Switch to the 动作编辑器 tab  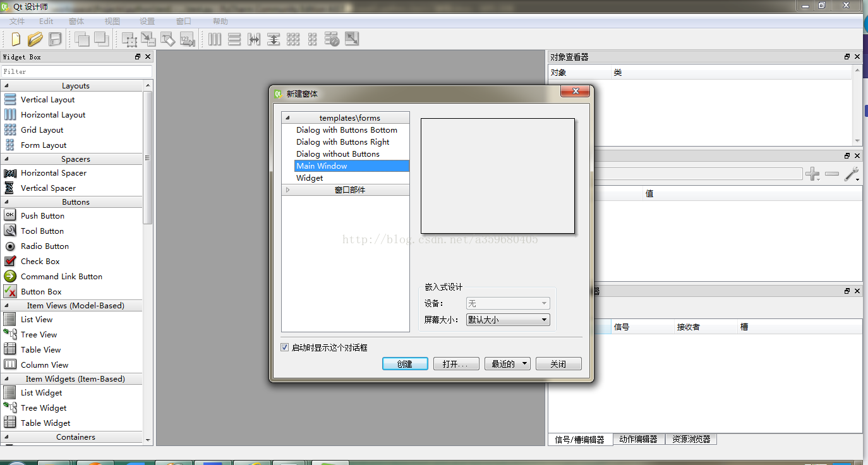[x=639, y=439]
